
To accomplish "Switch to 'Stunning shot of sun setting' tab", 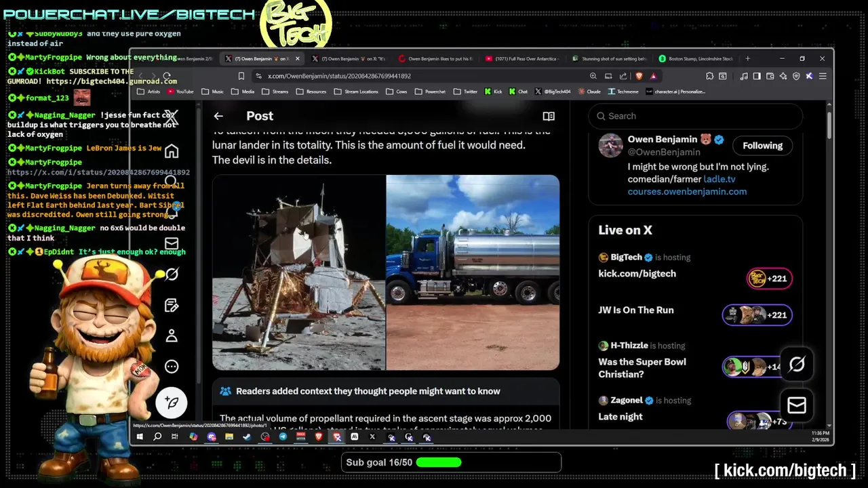I will 610,59.
